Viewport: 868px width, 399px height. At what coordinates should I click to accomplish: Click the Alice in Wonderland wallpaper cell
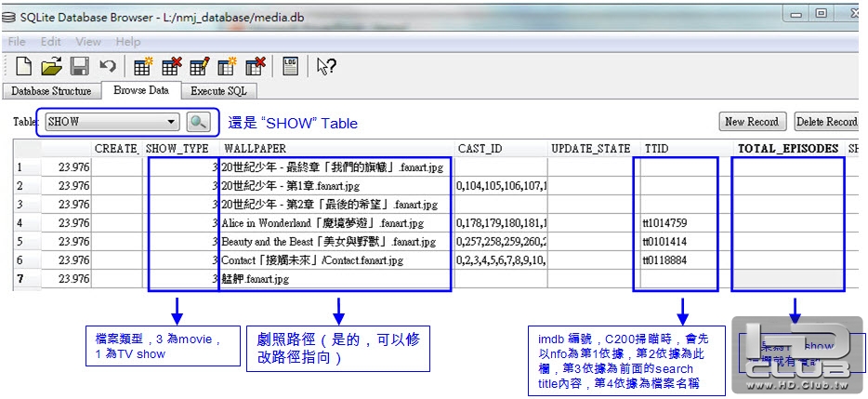pyautogui.click(x=336, y=223)
